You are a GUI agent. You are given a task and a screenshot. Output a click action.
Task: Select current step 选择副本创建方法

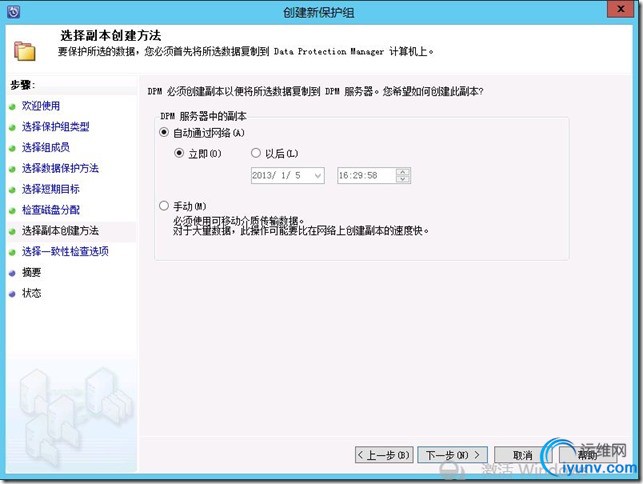pyautogui.click(x=60, y=231)
